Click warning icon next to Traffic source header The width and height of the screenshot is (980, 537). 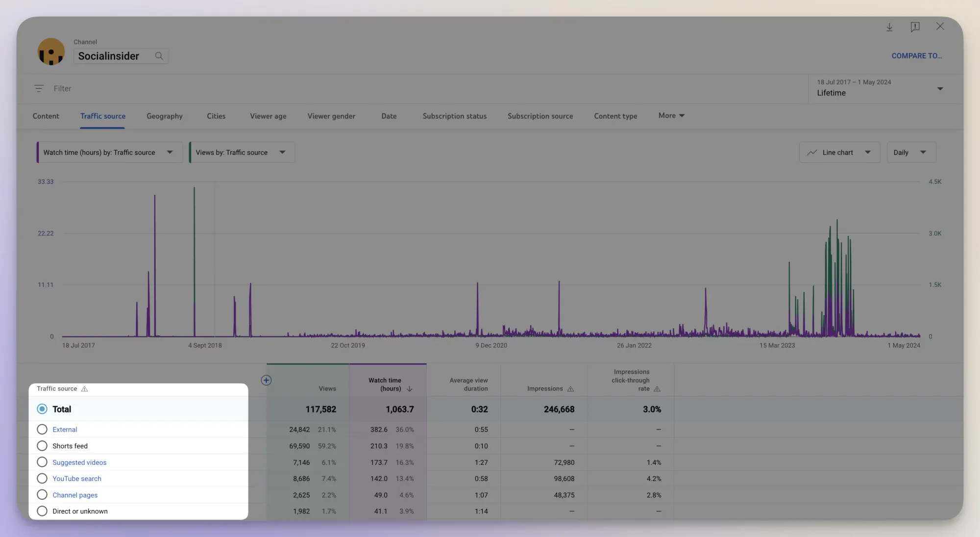click(84, 389)
